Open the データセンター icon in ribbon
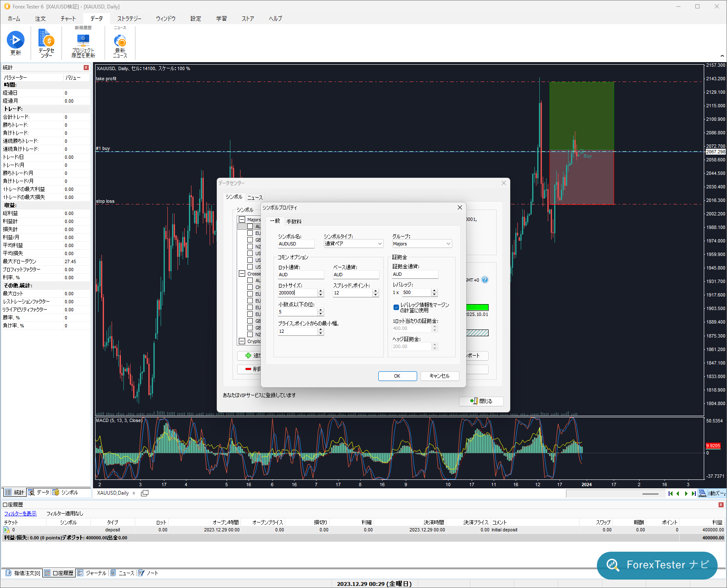This screenshot has width=727, height=588. pos(46,38)
